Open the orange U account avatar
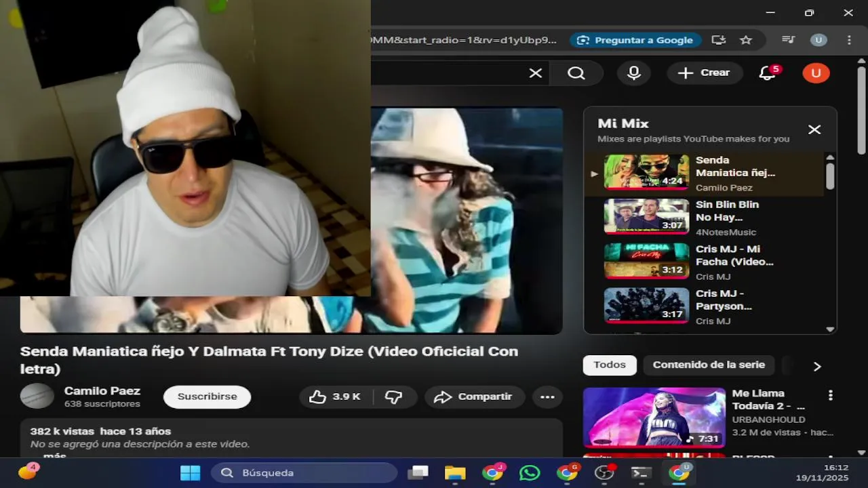This screenshot has width=868, height=488. [816, 73]
